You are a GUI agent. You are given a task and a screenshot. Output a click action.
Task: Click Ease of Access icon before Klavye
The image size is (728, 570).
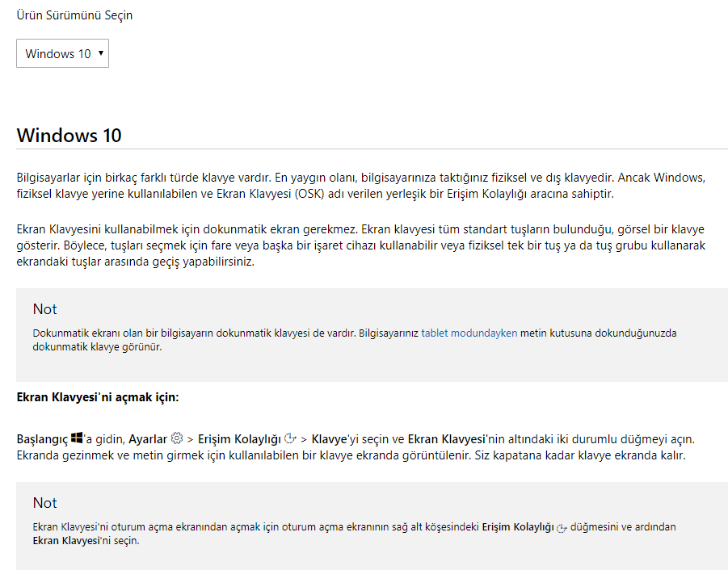pos(290,438)
